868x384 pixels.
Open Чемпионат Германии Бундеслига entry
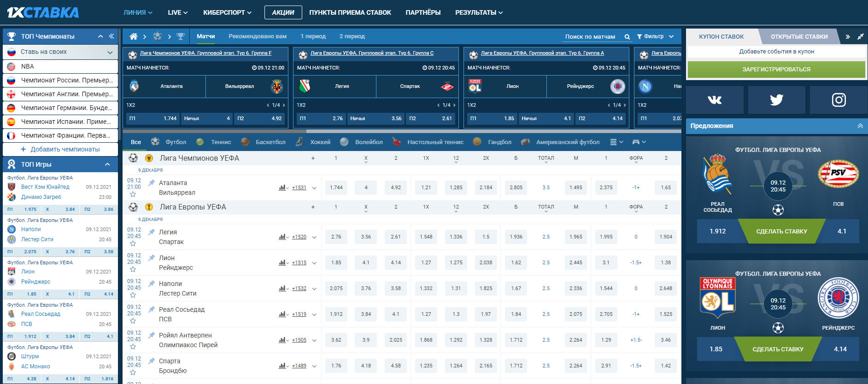[60, 108]
